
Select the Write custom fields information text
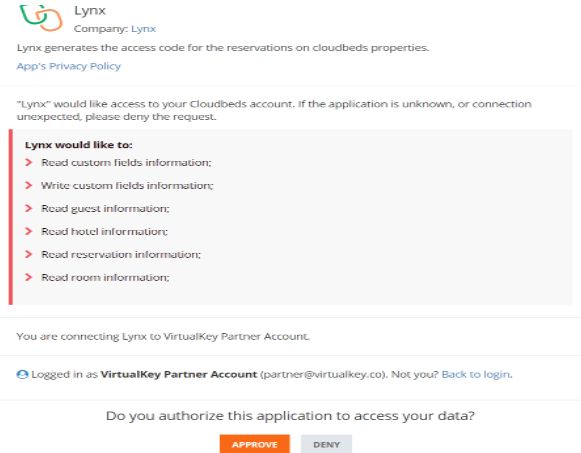[x=127, y=186]
